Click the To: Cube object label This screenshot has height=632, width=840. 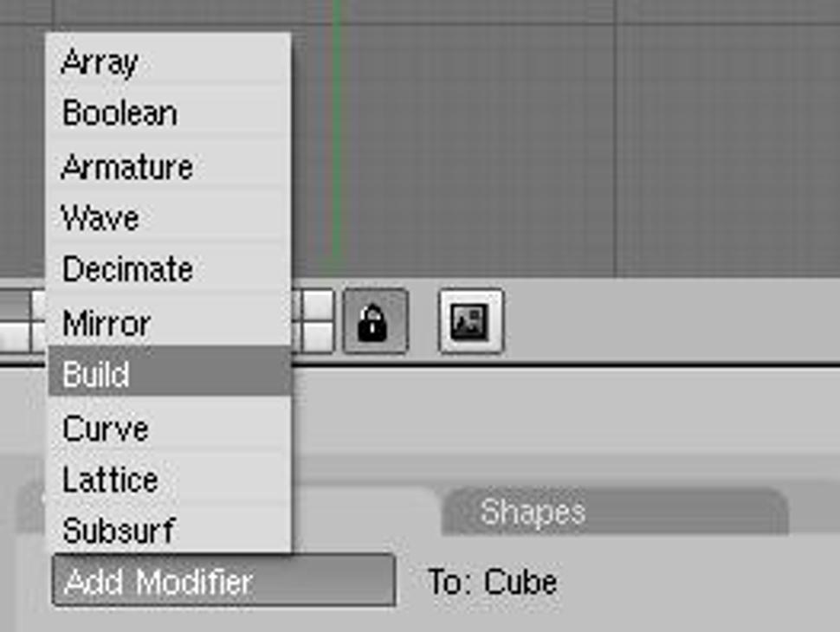[493, 582]
